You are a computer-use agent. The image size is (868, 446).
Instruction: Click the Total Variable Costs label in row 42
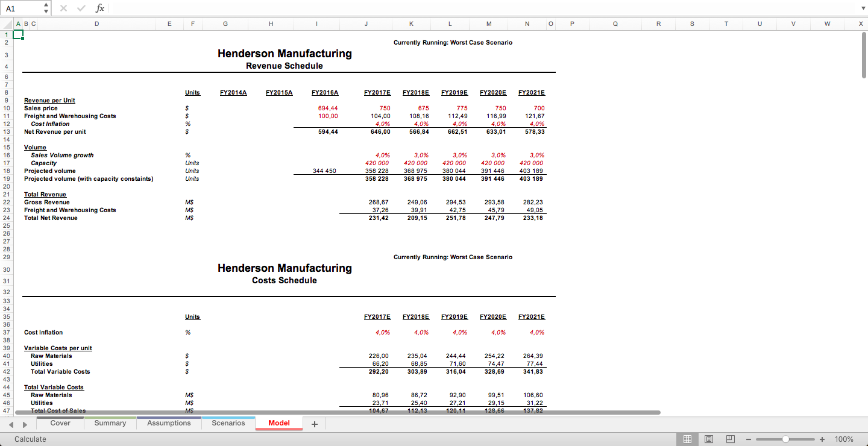[60, 371]
